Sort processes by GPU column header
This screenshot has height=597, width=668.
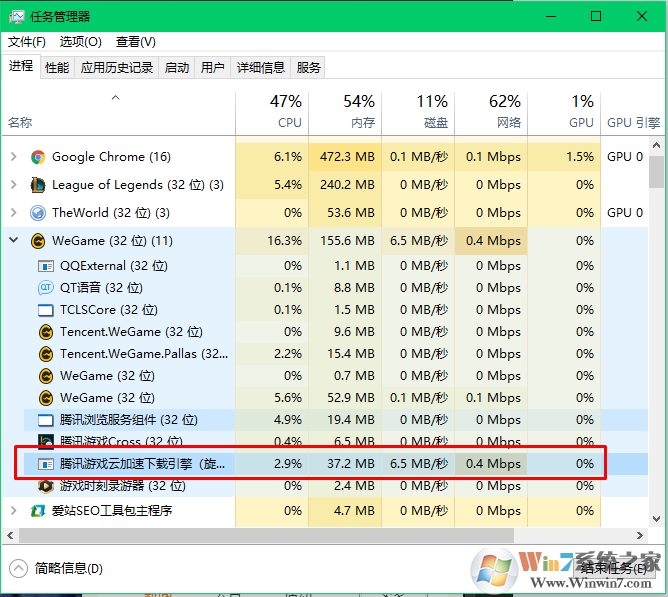pos(564,113)
